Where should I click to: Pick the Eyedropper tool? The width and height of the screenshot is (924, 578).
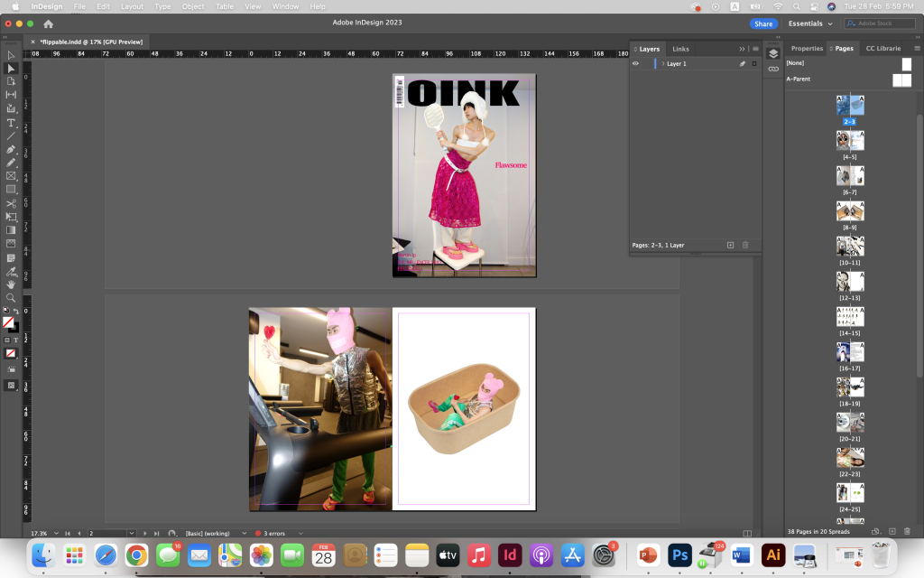coord(11,272)
